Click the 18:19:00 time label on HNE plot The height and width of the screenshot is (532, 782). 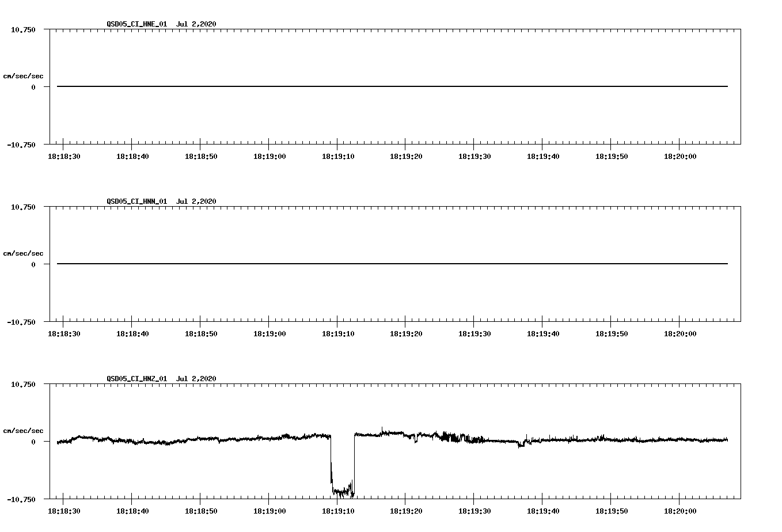[x=269, y=156]
